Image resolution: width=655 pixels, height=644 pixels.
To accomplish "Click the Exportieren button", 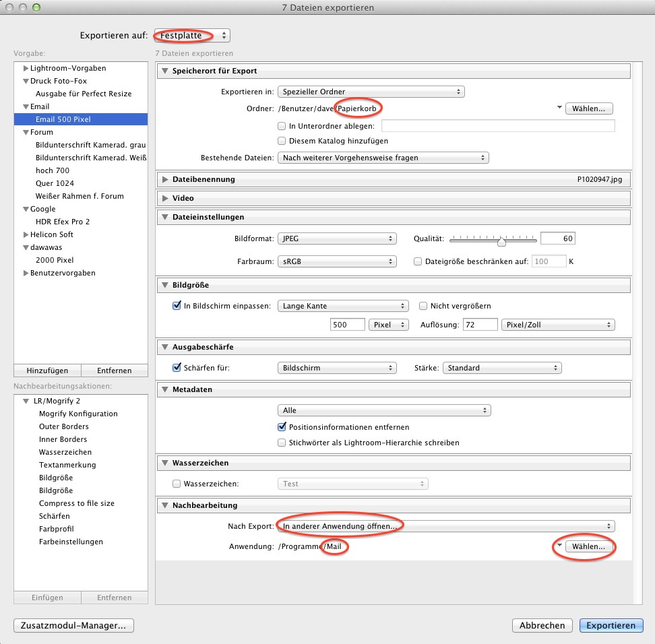I will [611, 626].
